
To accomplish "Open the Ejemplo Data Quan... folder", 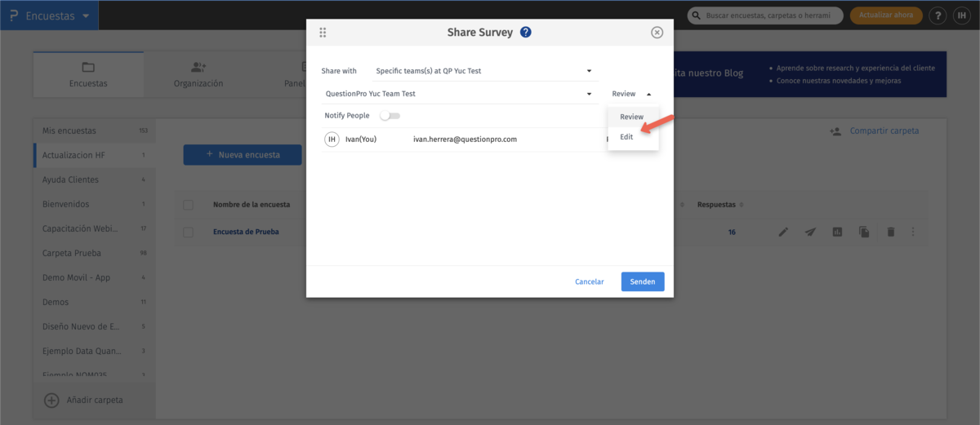I will click(x=94, y=351).
